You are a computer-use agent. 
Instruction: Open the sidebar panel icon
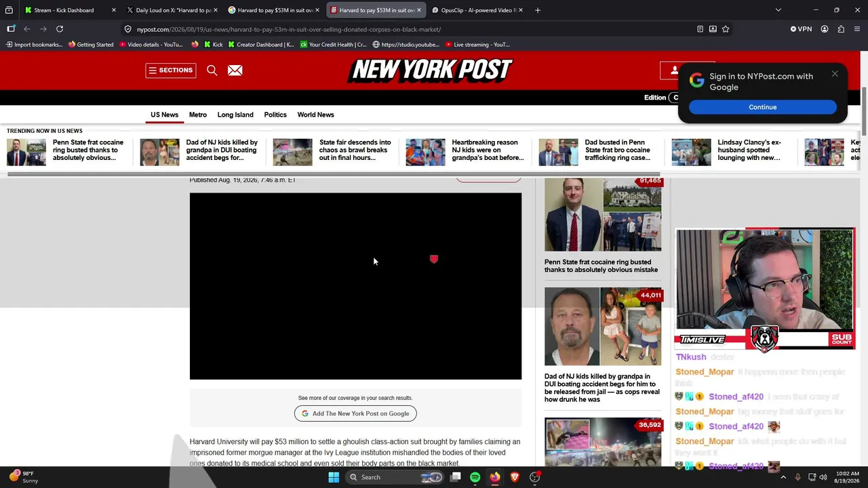click(11, 29)
